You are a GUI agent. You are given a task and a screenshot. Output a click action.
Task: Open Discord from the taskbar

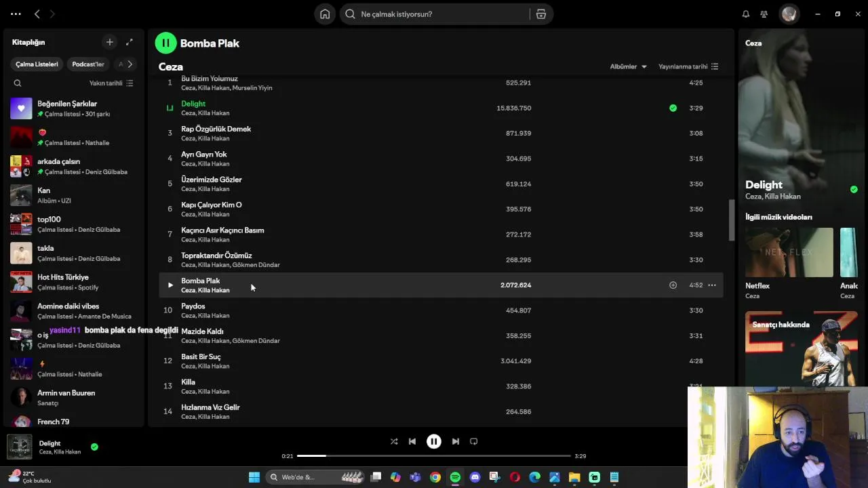(475, 477)
